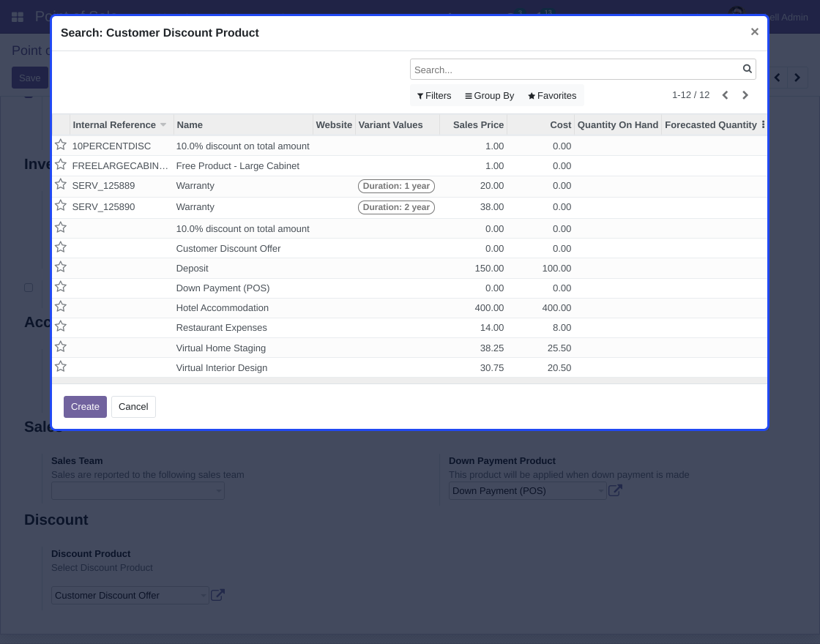Viewport: 820px width, 644px height.
Task: Open external link for Discount Product
Action: pos(217,595)
